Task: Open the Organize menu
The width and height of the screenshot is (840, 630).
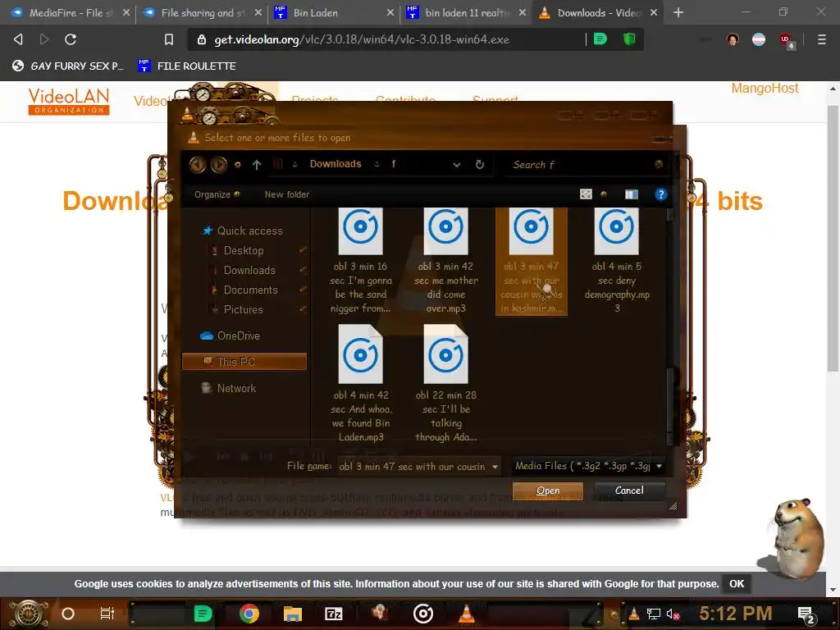Action: click(217, 194)
